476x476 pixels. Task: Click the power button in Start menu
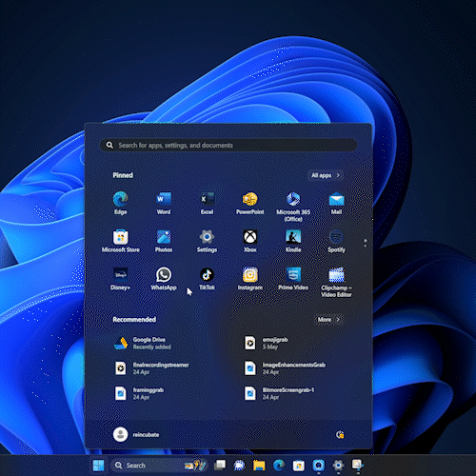click(x=340, y=434)
